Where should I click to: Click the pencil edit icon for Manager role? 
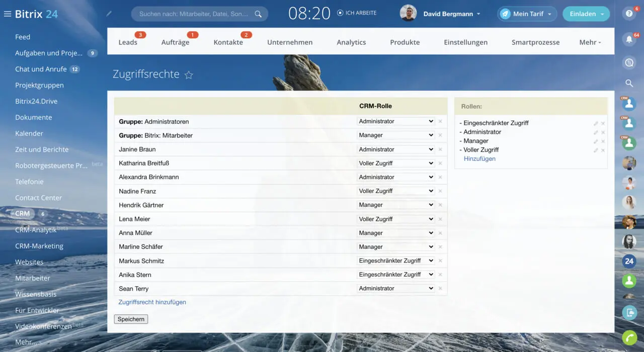(596, 141)
